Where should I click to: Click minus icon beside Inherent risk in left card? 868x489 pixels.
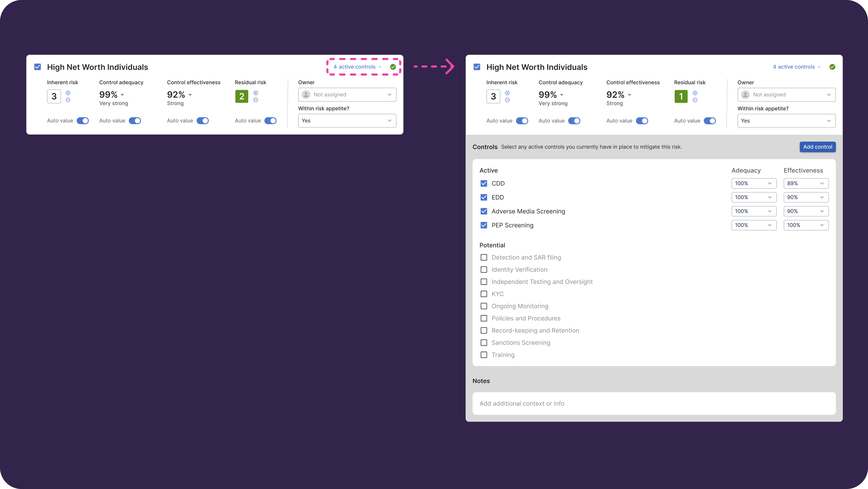pyautogui.click(x=68, y=100)
